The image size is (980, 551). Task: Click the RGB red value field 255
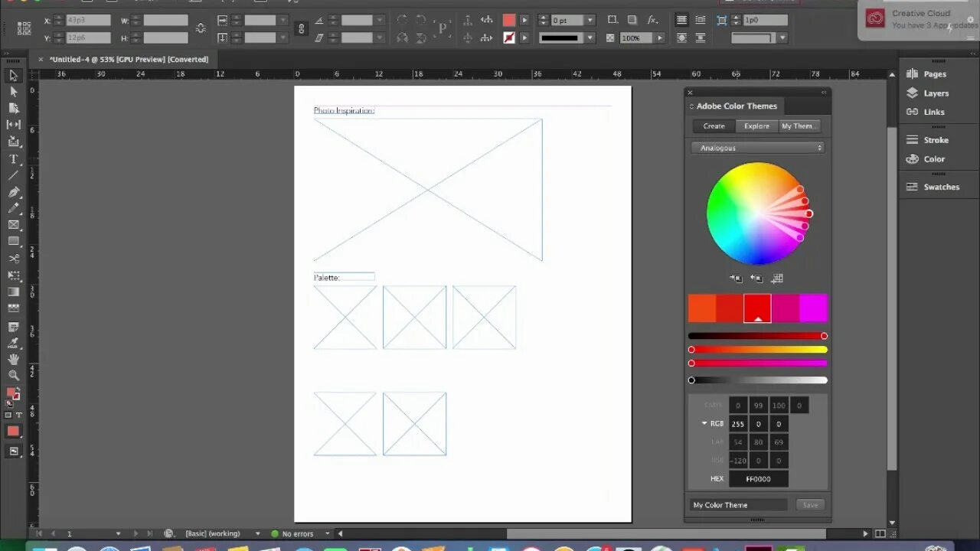coord(738,424)
